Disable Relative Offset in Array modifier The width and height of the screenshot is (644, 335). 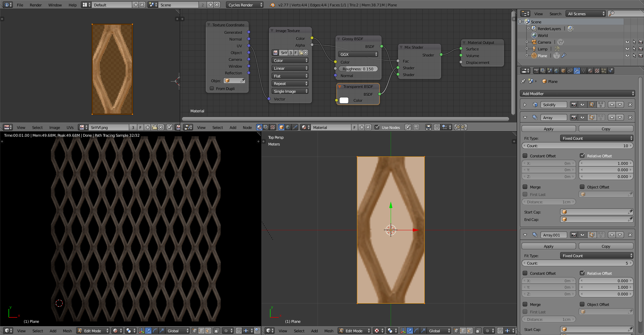582,156
